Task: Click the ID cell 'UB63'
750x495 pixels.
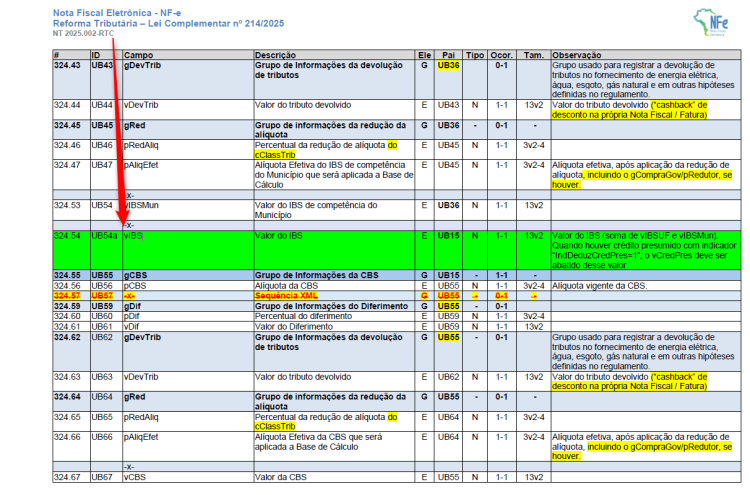Action: click(x=102, y=377)
